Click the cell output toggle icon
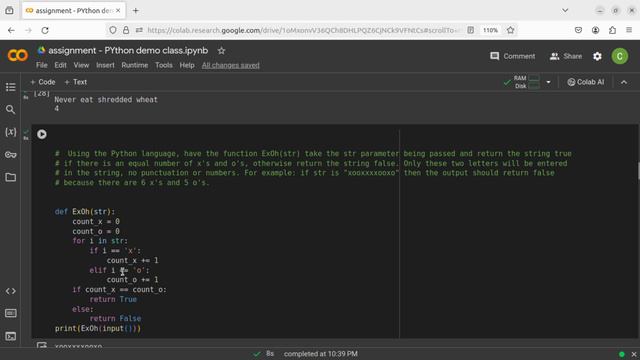Screen dimensions: 640x360 (x=42, y=346)
